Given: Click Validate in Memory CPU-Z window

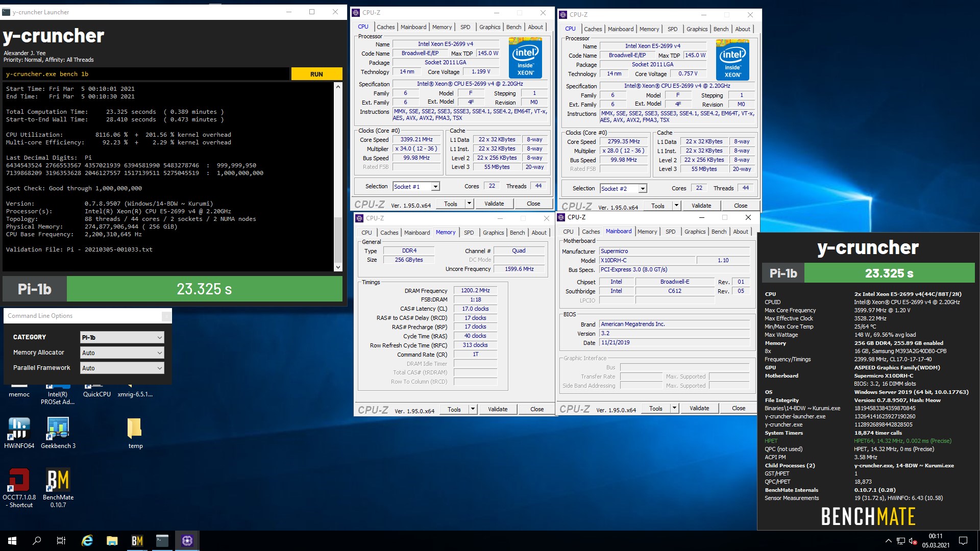Looking at the screenshot, I should pos(497,409).
